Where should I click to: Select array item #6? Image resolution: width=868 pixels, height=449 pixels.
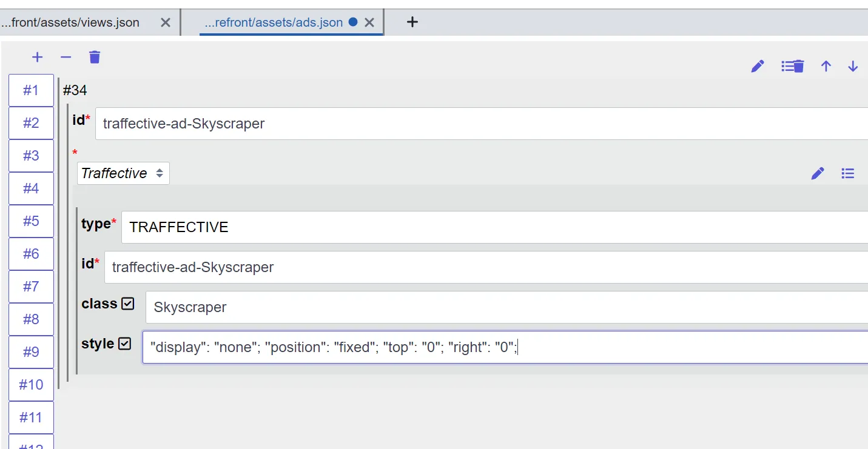pyautogui.click(x=31, y=254)
